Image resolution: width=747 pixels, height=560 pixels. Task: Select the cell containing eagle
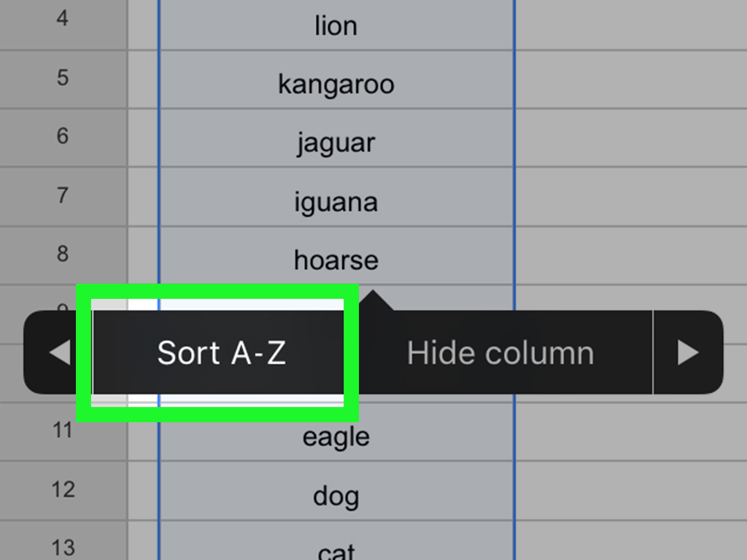336,436
